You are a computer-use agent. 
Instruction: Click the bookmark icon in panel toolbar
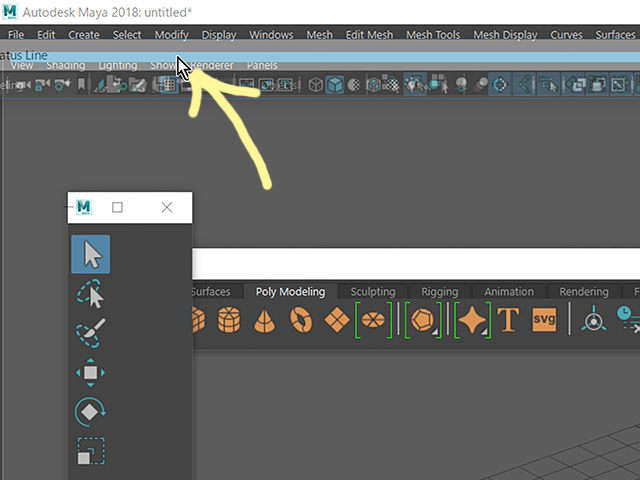coord(81,85)
